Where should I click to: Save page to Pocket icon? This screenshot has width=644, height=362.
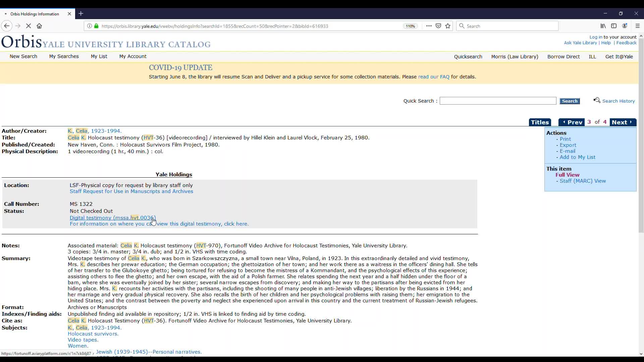(x=438, y=26)
